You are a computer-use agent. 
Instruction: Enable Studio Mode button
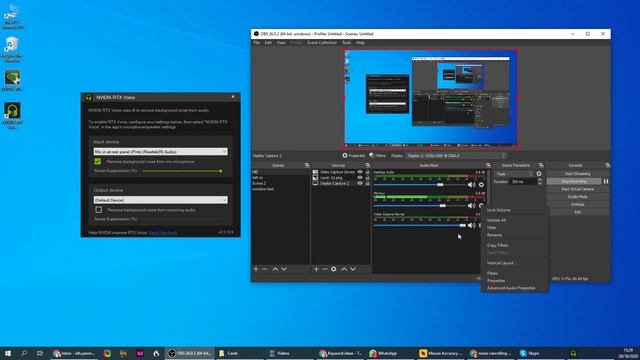click(577, 197)
